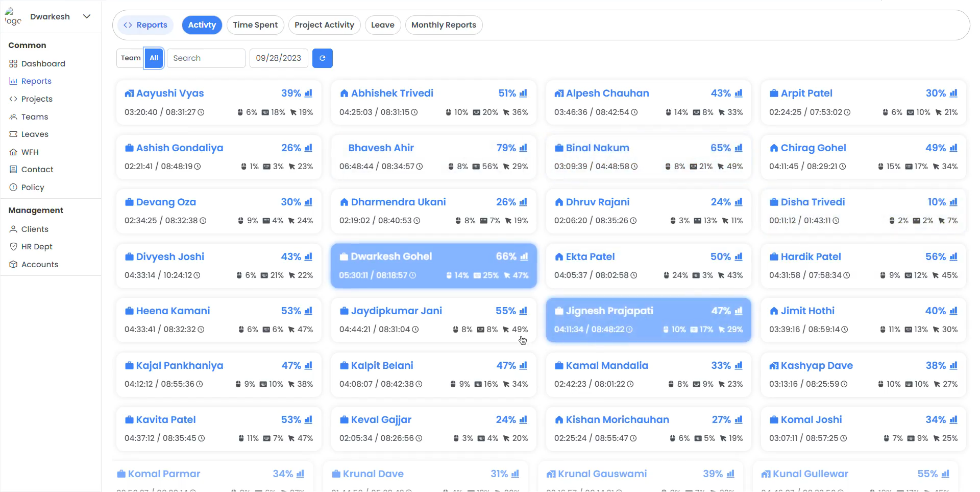This screenshot has width=980, height=492.
Task: Go to Monthly Reports tab
Action: pyautogui.click(x=444, y=25)
